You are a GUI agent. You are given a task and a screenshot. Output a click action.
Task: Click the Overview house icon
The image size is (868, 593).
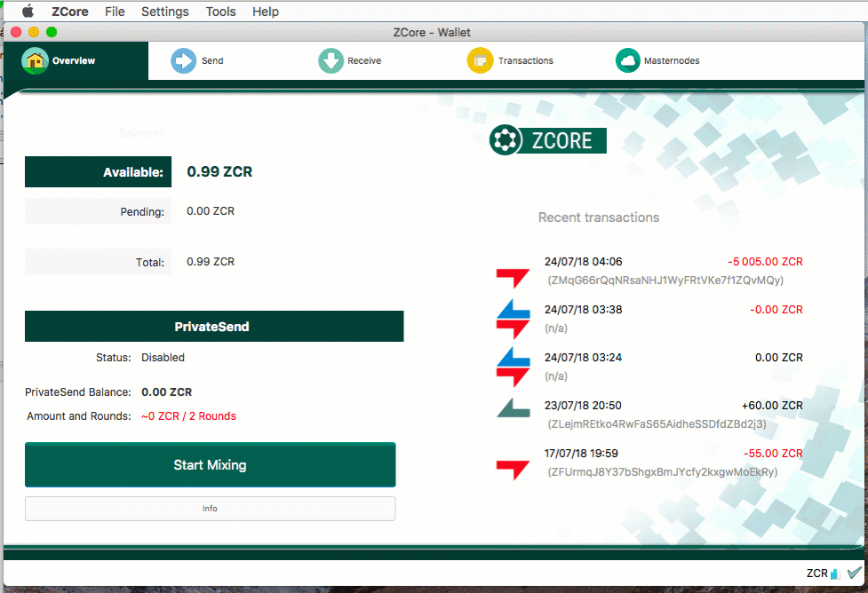(x=35, y=60)
